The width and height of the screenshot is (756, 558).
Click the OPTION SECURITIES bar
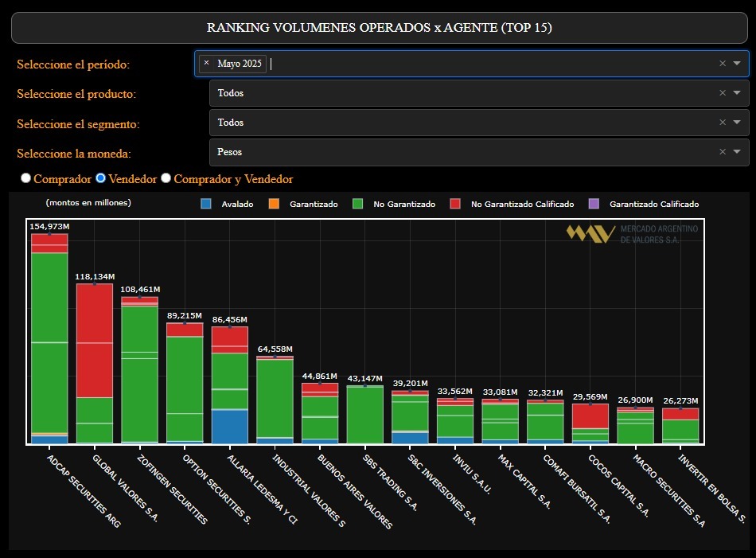185,384
